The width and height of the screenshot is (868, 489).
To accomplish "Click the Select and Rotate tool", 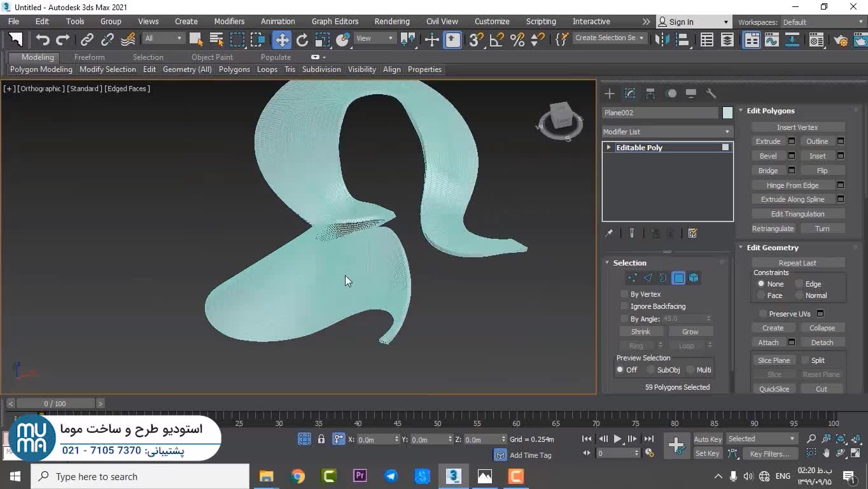I will [302, 39].
